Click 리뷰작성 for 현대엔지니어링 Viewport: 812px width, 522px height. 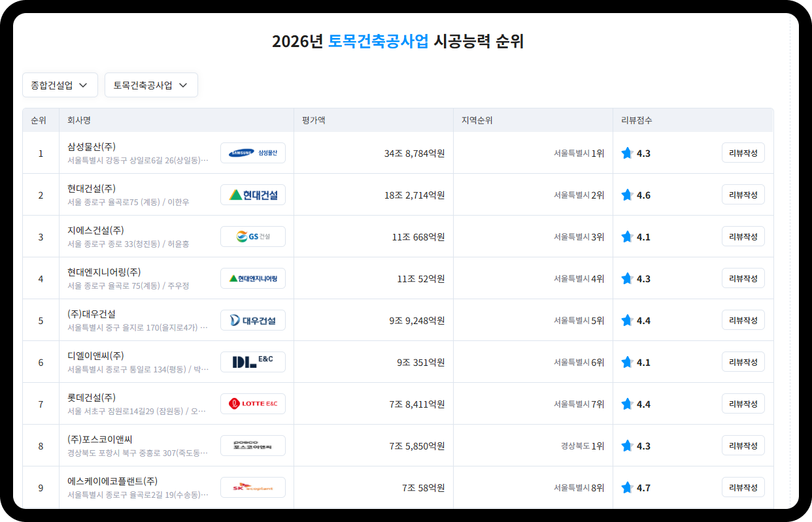click(x=743, y=278)
